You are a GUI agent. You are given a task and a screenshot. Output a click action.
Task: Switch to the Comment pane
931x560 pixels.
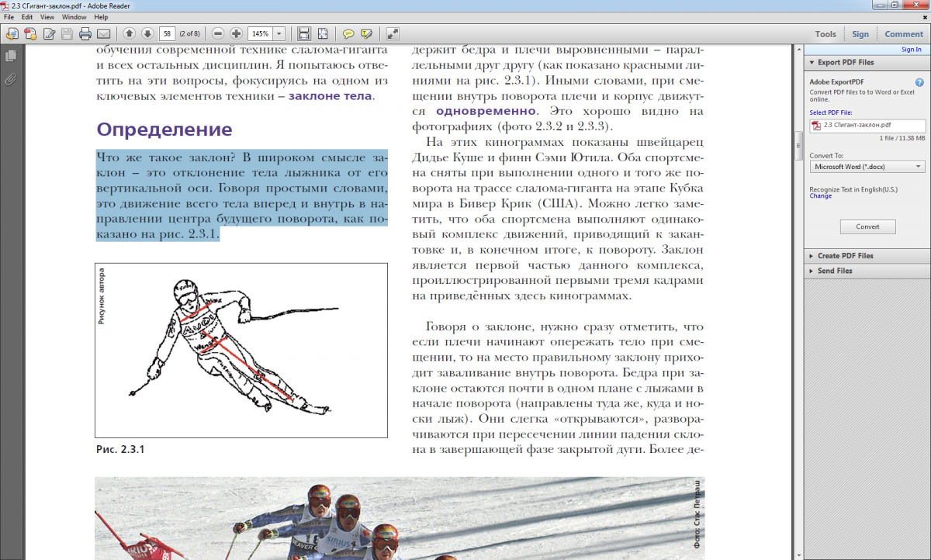[x=904, y=34]
